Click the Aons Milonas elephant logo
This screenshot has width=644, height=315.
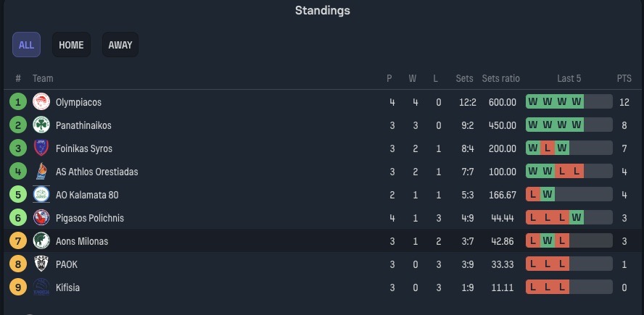[x=41, y=240]
